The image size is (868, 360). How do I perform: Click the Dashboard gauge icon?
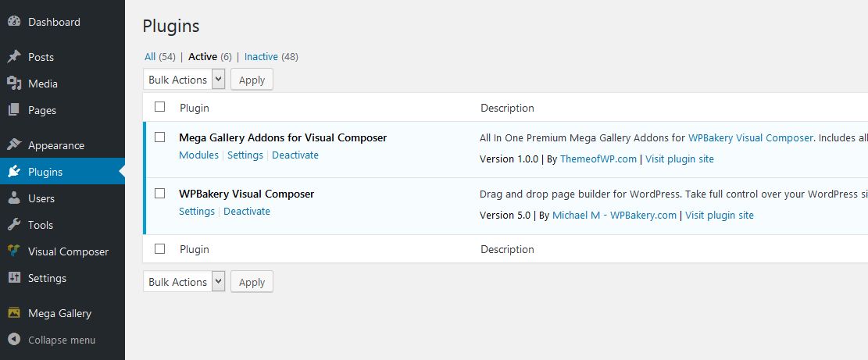(14, 22)
